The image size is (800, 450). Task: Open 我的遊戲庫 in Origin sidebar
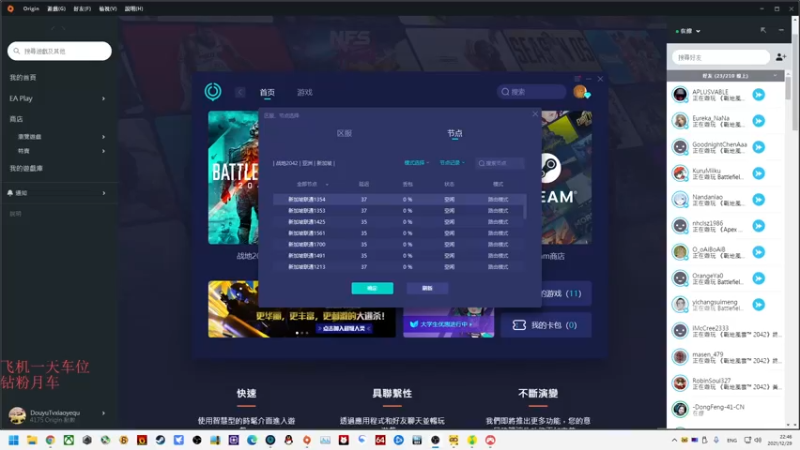point(26,168)
